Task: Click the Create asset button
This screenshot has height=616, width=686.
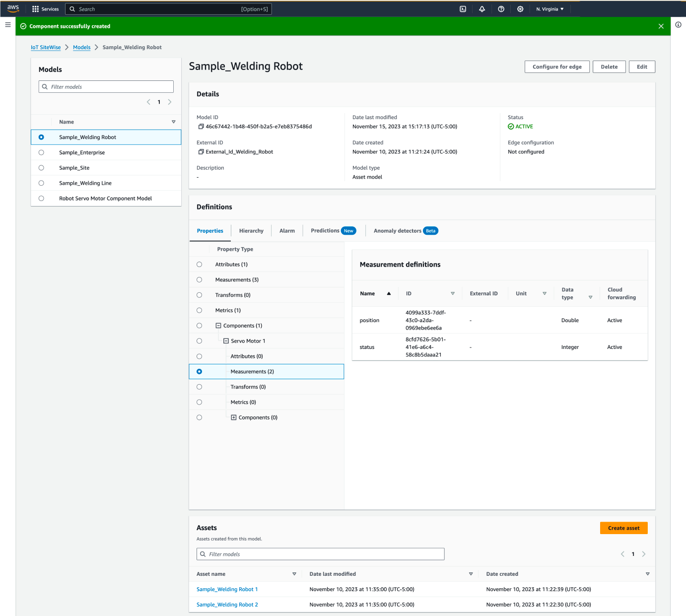Action: (x=623, y=528)
